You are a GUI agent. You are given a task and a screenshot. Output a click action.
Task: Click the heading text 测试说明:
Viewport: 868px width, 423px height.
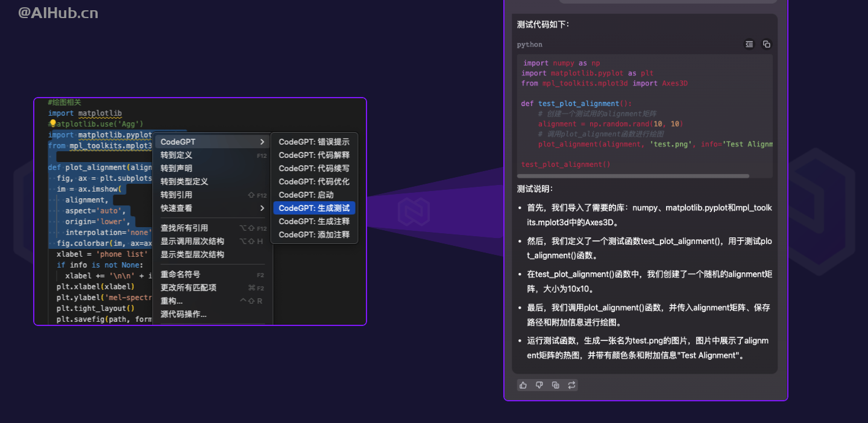coord(535,189)
